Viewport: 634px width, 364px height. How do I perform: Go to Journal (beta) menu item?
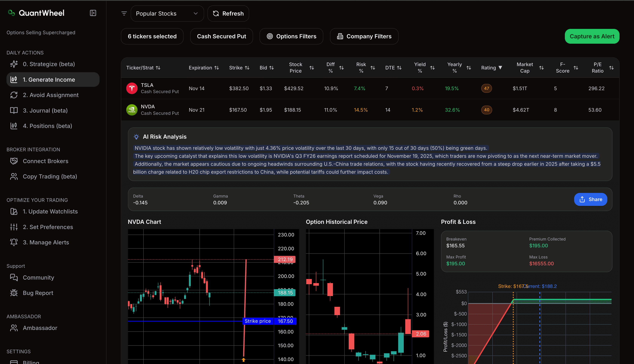pos(53,111)
